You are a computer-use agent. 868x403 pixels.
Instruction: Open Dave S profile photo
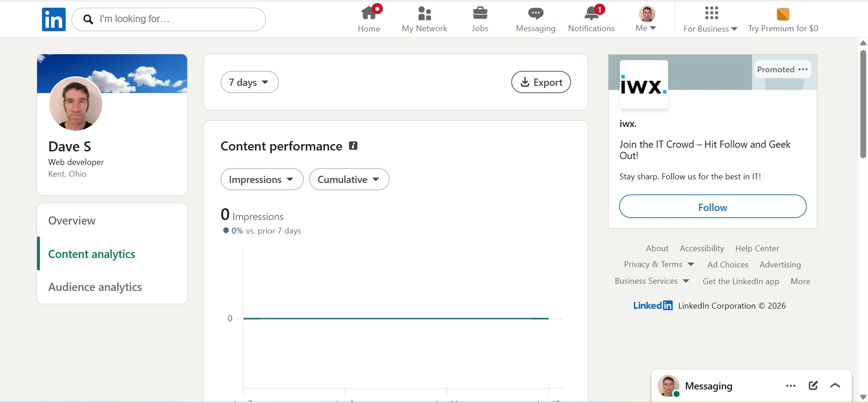tap(75, 104)
